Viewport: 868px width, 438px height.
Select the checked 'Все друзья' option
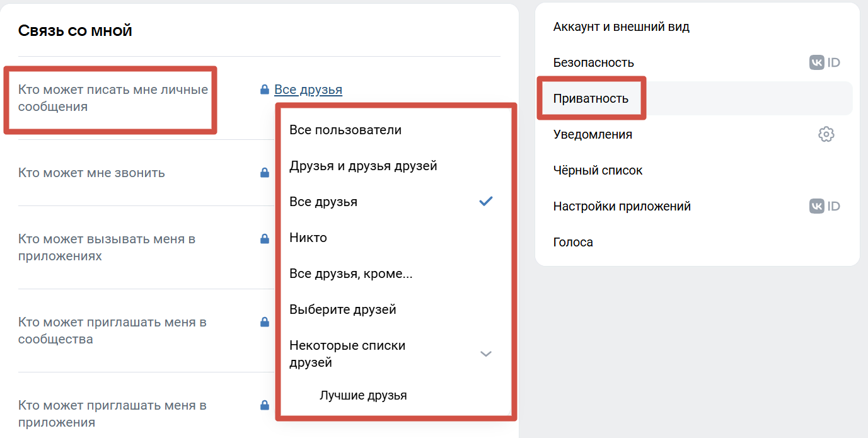pyautogui.click(x=323, y=202)
